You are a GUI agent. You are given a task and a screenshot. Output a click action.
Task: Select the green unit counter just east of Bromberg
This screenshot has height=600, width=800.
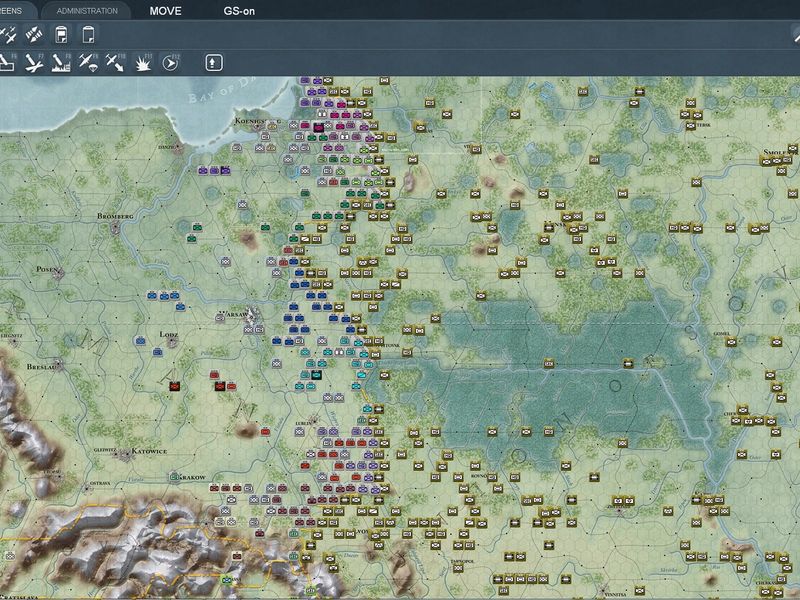tap(197, 227)
